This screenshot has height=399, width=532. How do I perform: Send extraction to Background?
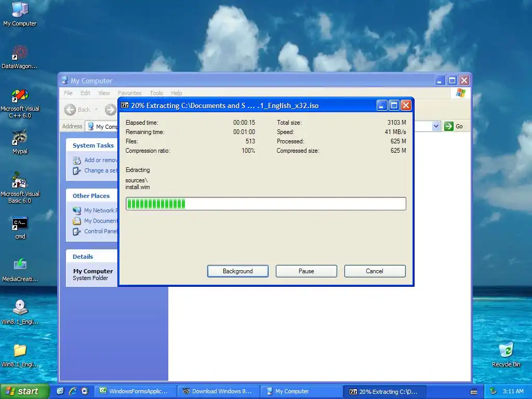238,271
